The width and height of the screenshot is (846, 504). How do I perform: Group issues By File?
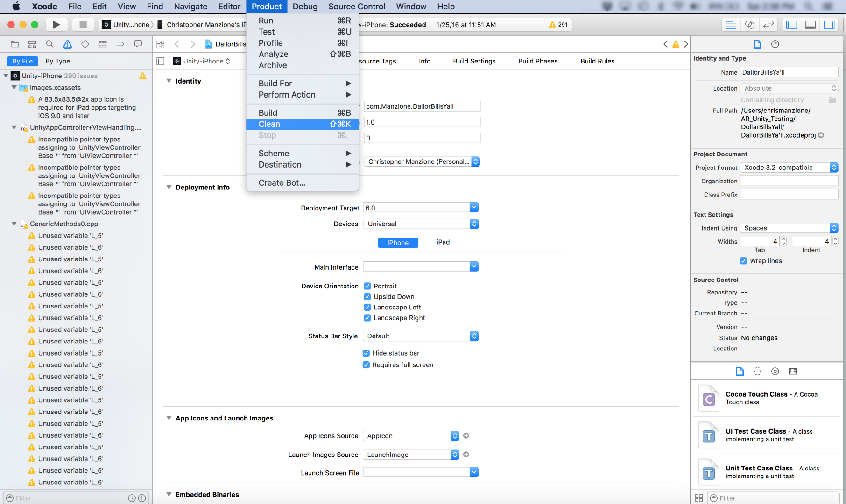(x=22, y=61)
